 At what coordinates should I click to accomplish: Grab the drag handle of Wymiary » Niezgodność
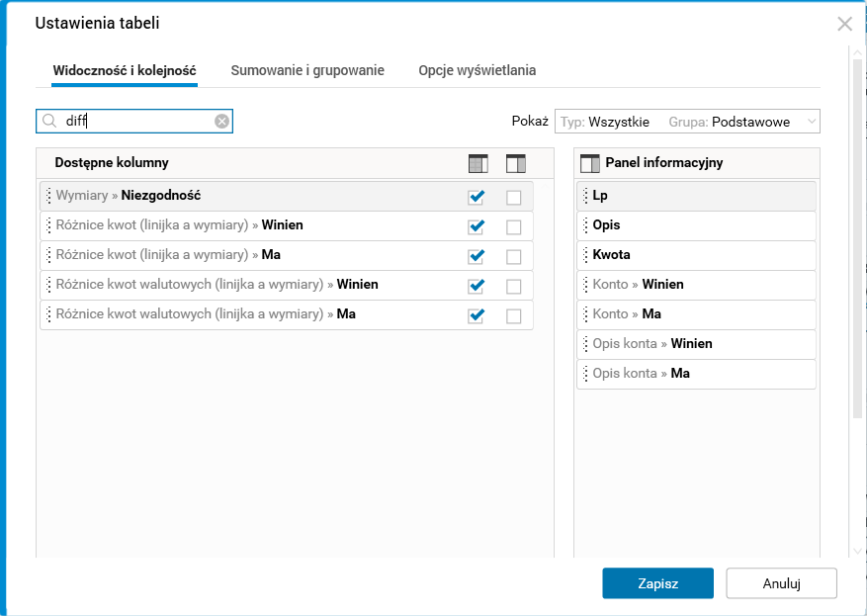coord(47,196)
